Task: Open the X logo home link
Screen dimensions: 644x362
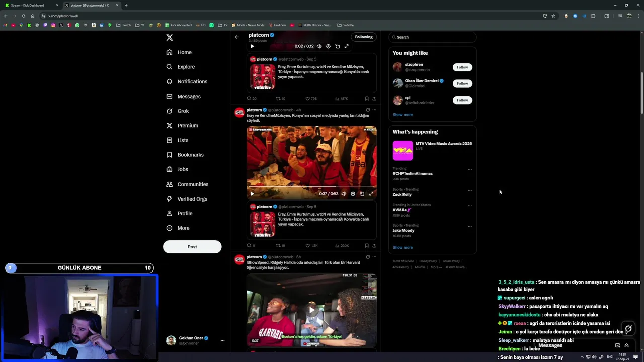Action: point(170,38)
